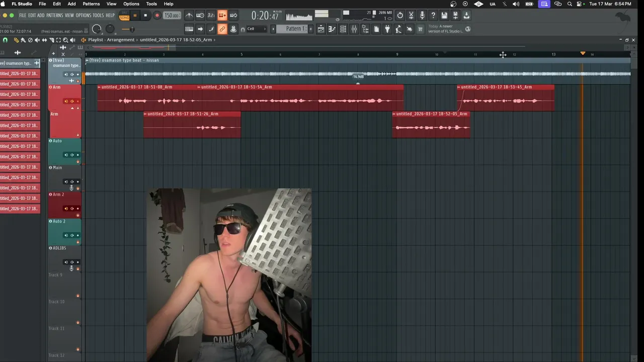Open the PATTERNS menu in FL Studio toolbar

pos(55,16)
